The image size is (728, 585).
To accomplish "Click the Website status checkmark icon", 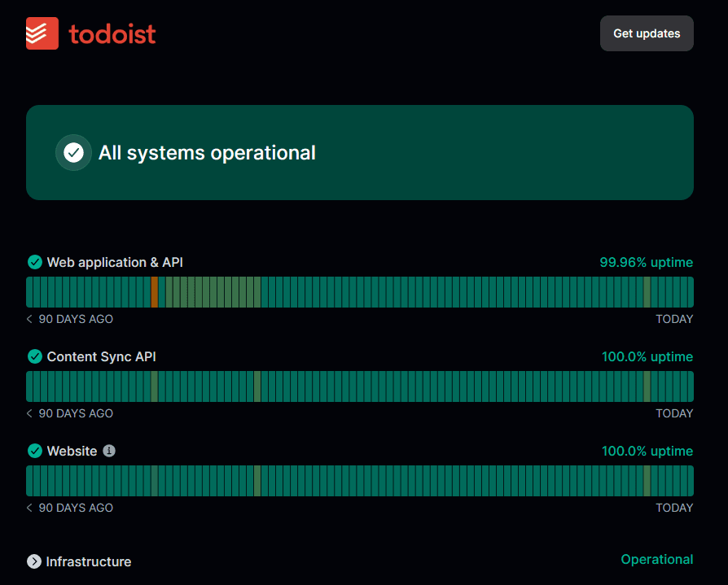I will point(34,451).
